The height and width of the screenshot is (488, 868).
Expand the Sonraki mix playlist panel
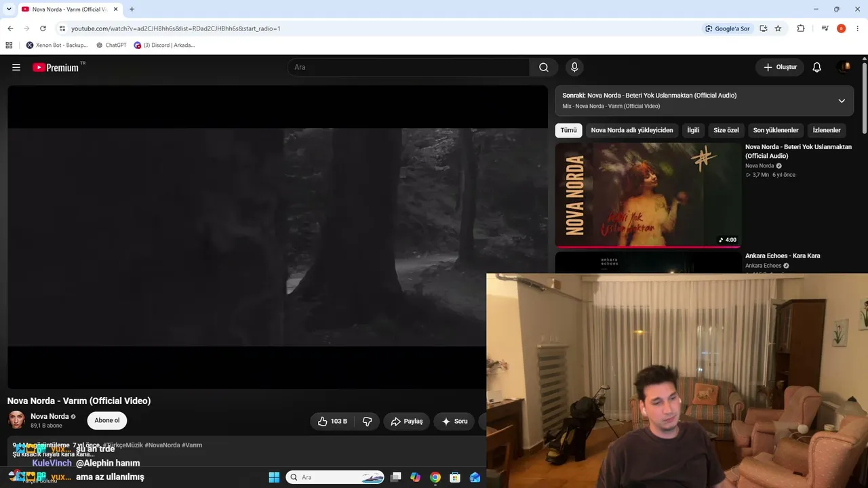(842, 101)
